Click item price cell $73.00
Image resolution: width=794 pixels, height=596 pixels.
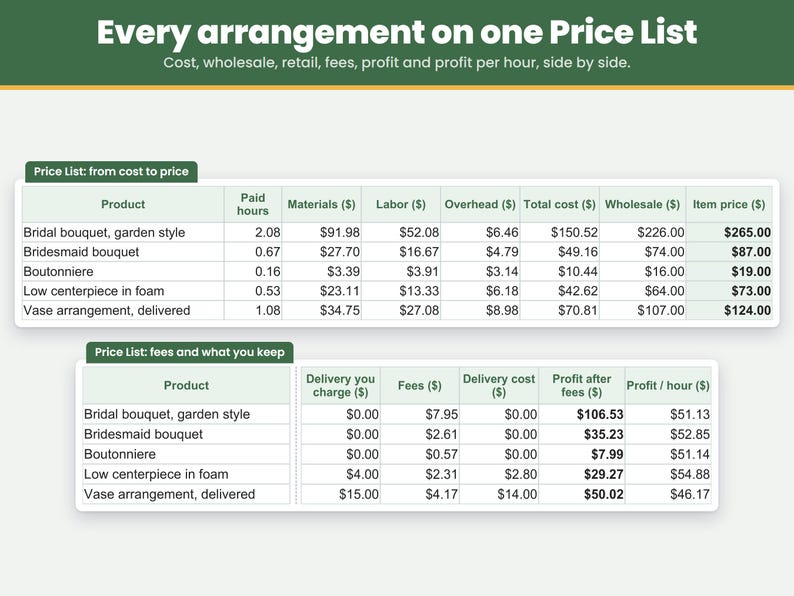click(729, 291)
